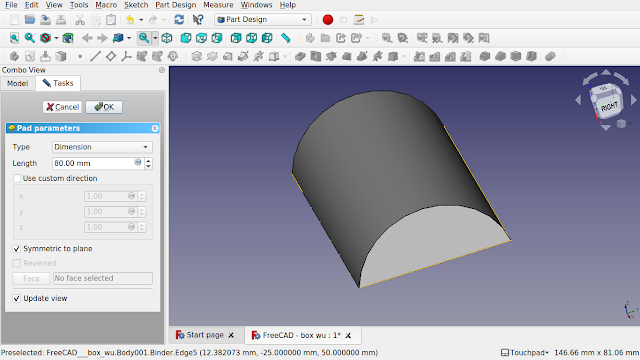The image size is (640, 360).
Task: Click the local coordinate system icon
Action: (126, 56)
